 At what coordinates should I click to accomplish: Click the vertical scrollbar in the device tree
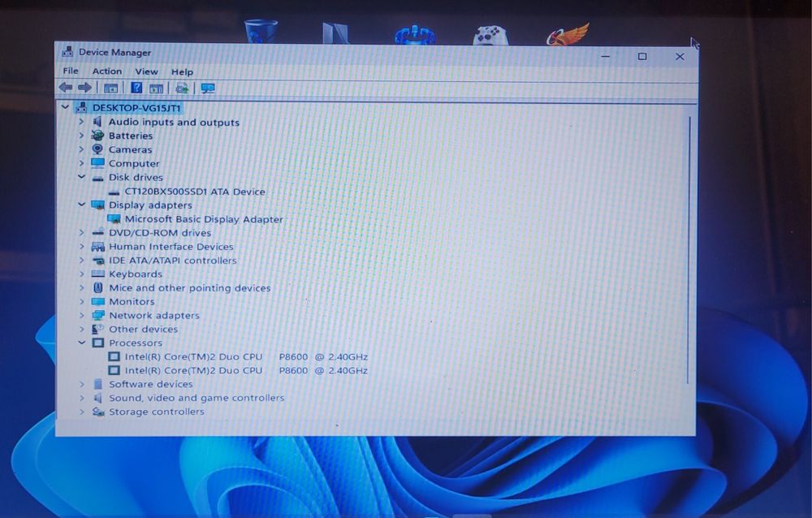point(689,250)
